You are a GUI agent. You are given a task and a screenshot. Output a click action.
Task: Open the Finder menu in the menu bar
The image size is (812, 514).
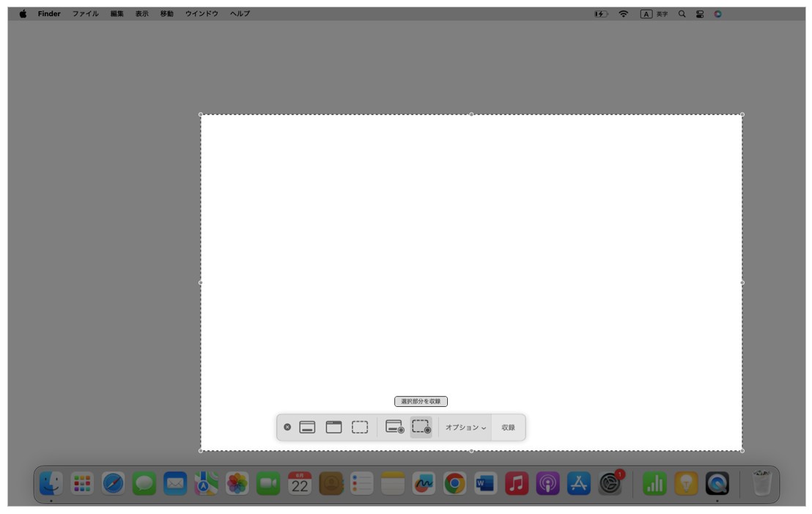[49, 14]
